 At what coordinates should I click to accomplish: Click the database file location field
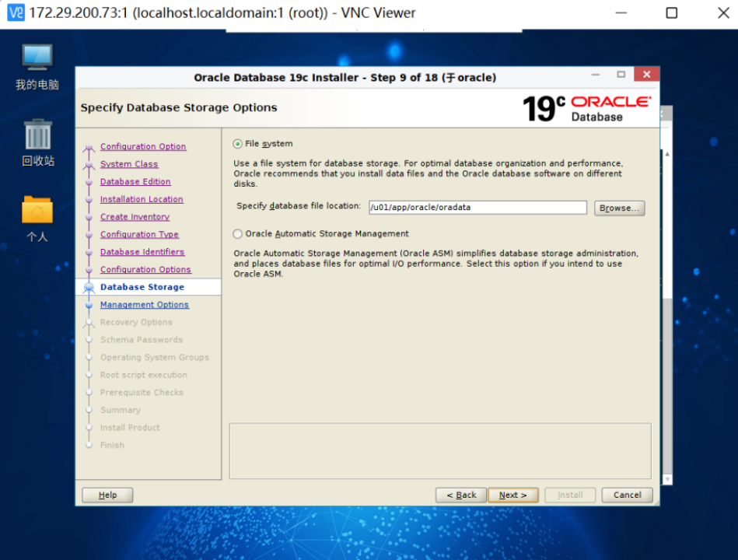pyautogui.click(x=477, y=207)
